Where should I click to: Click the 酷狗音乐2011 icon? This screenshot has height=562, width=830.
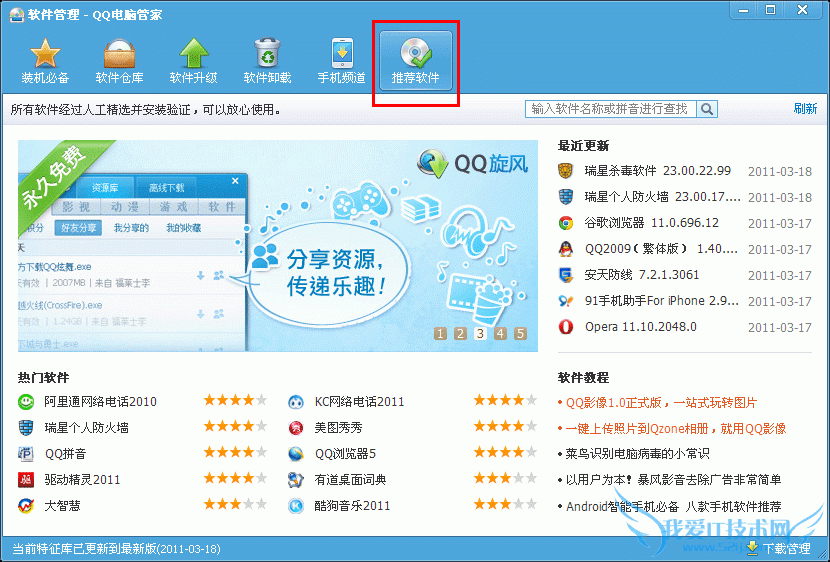coord(296,505)
